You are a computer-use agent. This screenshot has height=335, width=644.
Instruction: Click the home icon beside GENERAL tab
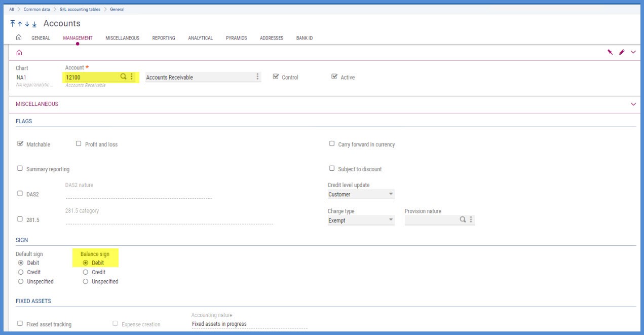pos(19,38)
